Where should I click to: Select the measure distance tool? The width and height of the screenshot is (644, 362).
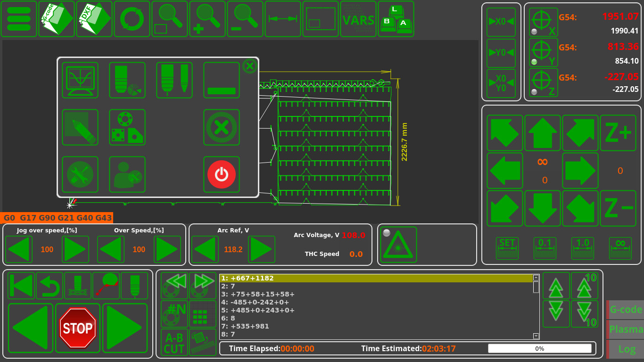click(x=283, y=19)
